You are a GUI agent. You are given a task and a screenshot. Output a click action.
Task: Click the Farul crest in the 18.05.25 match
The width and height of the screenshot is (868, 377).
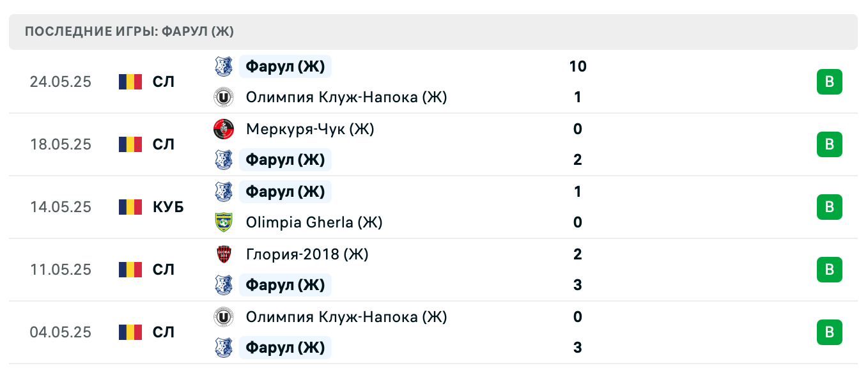[223, 160]
